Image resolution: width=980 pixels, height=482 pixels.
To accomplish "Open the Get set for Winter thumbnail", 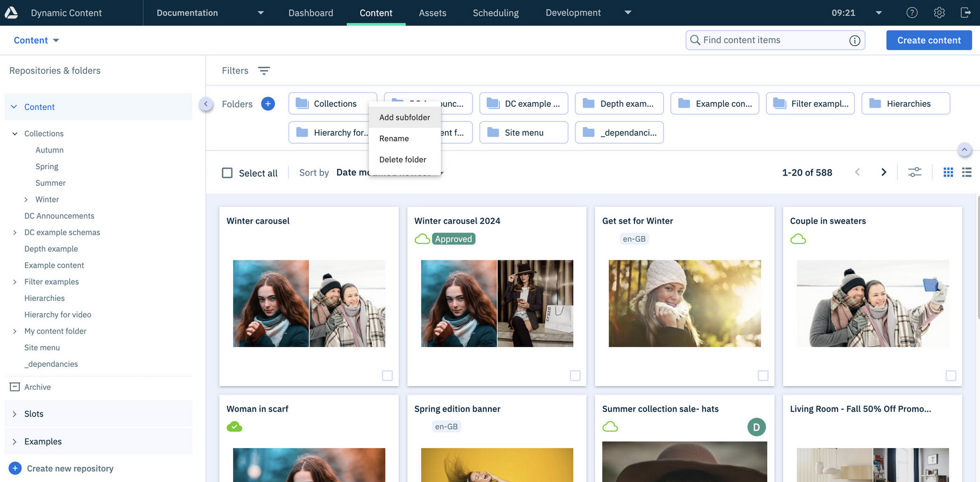I will [x=684, y=303].
